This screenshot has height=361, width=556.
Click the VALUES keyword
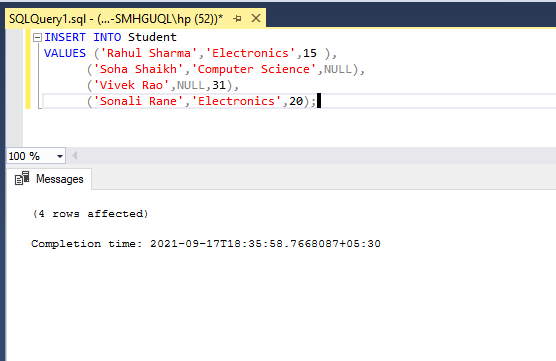coord(65,53)
